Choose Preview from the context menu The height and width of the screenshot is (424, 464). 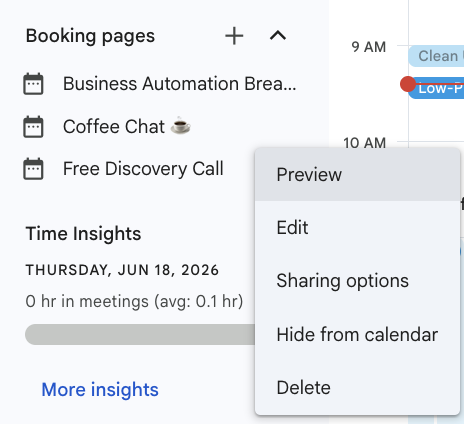[357, 175]
